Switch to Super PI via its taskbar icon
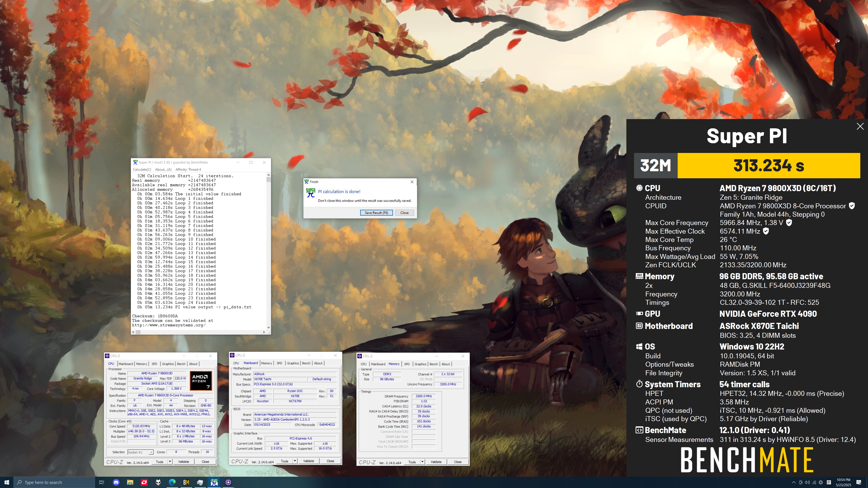 click(x=214, y=482)
